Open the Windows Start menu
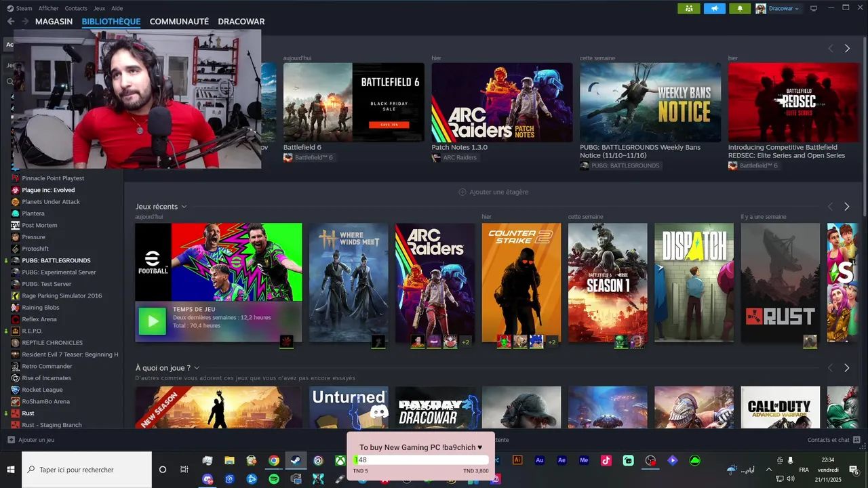The width and height of the screenshot is (868, 488). (11, 470)
